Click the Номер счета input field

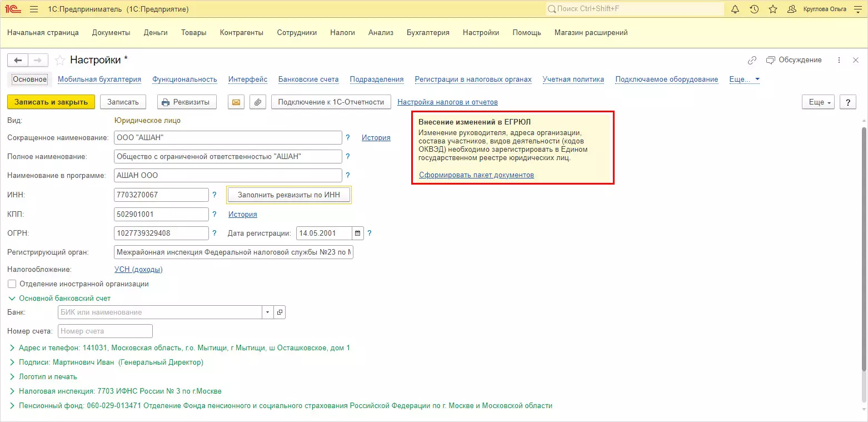click(105, 331)
